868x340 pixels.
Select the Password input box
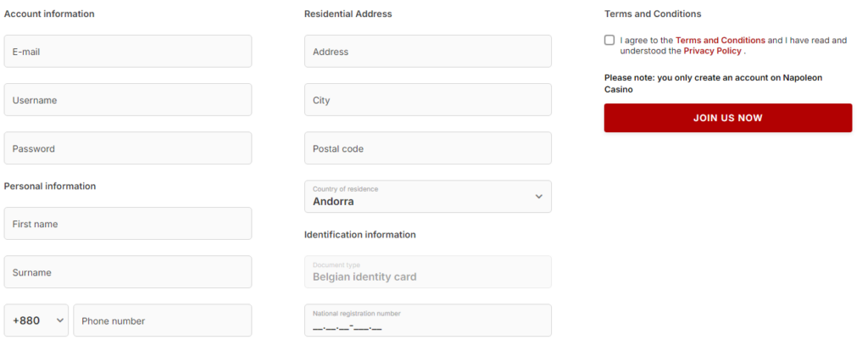pos(128,148)
